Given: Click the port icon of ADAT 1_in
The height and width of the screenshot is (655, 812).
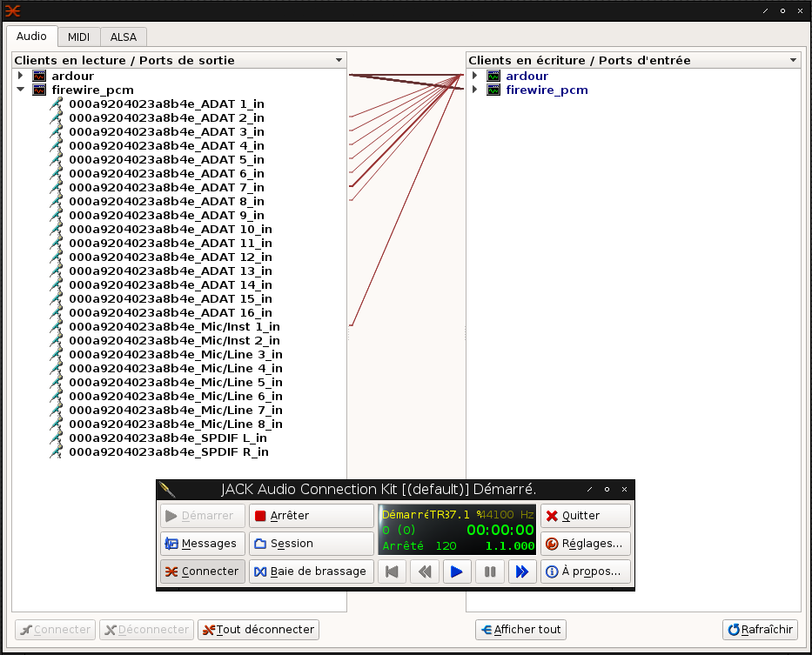Looking at the screenshot, I should pyautogui.click(x=56, y=104).
